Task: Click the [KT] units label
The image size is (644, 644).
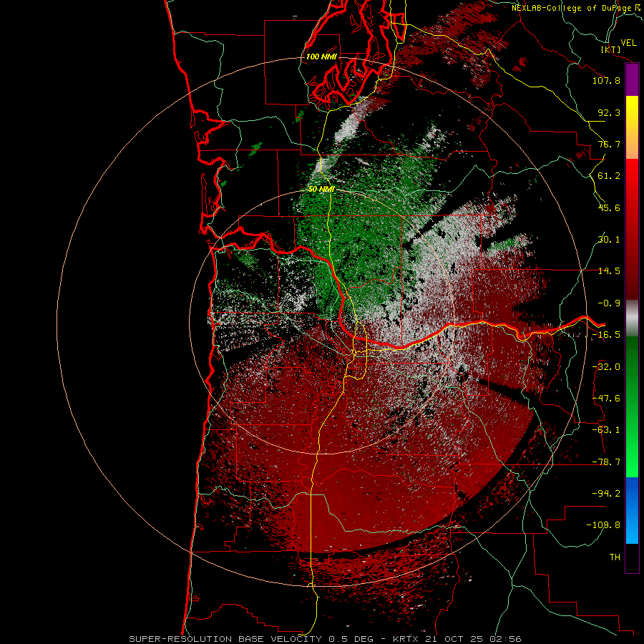Action: pos(611,49)
